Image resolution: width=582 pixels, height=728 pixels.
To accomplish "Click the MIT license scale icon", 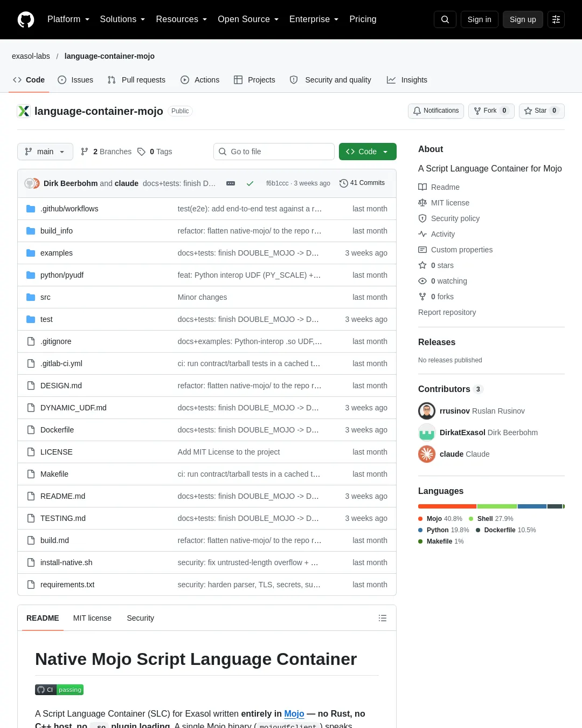I will [x=422, y=203].
